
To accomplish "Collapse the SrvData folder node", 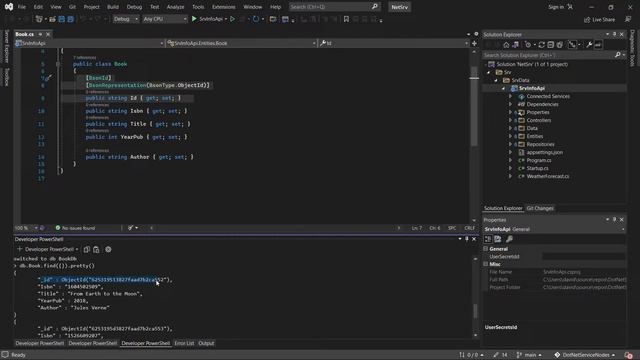I will (496, 80).
